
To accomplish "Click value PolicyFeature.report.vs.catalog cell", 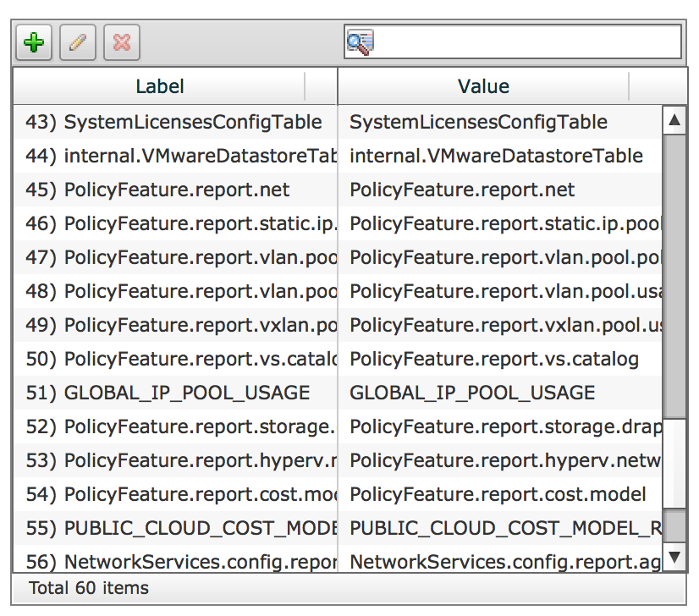I will tap(500, 360).
